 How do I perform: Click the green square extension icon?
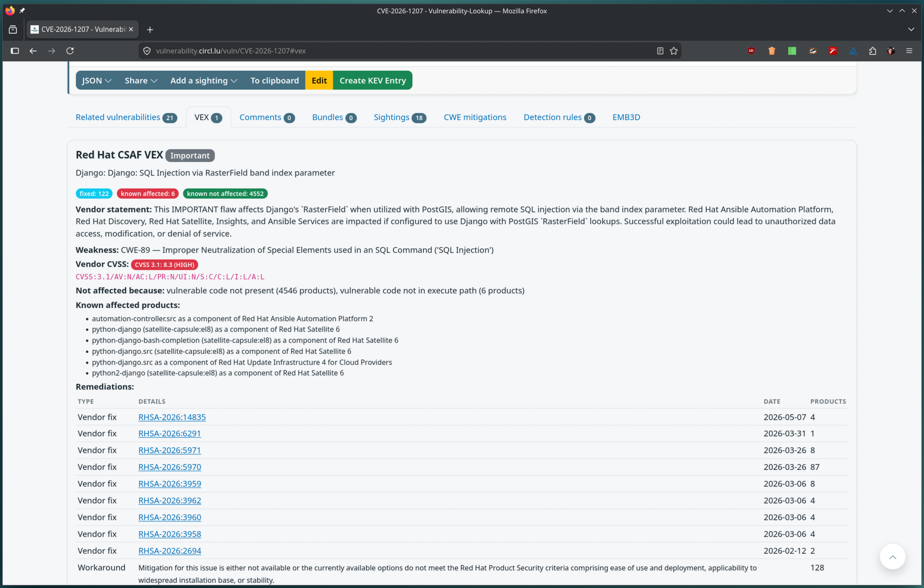[792, 51]
